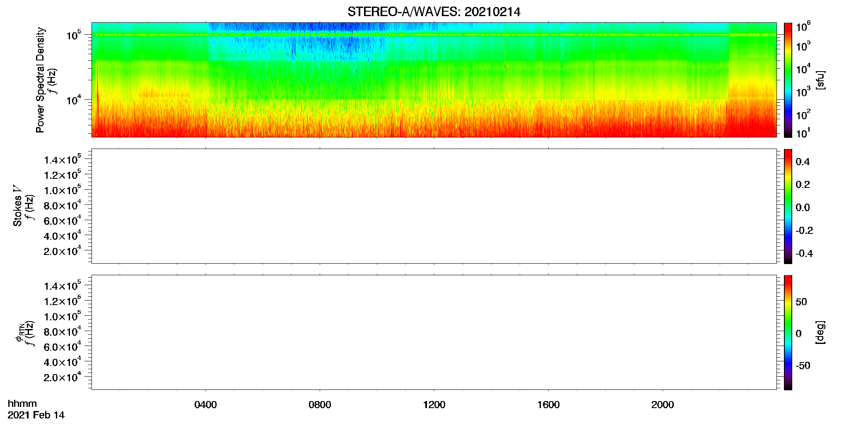Click the 0.4 label on Stokes colorbar
Screen dimensions: 868x447
803,162
